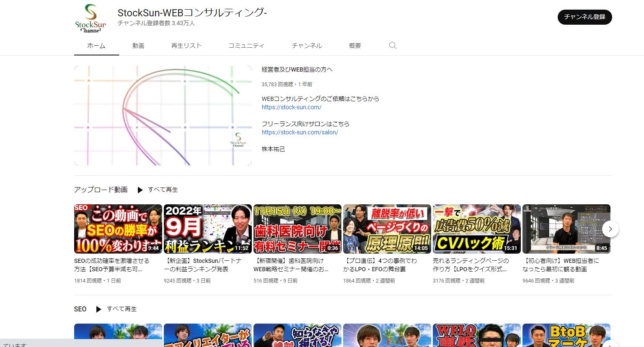Open the 概要 tab
The width and height of the screenshot is (644, 347).
(x=354, y=46)
